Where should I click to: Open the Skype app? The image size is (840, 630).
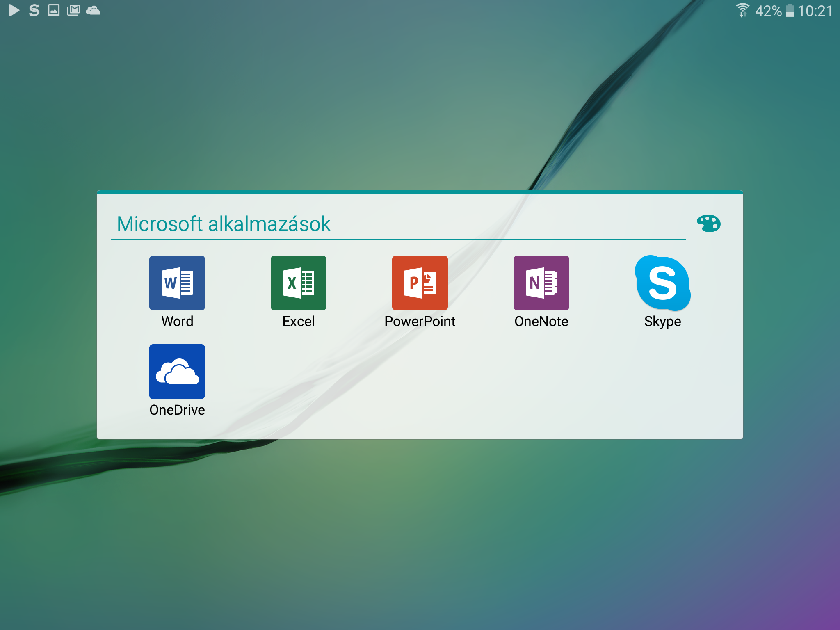tap(662, 283)
